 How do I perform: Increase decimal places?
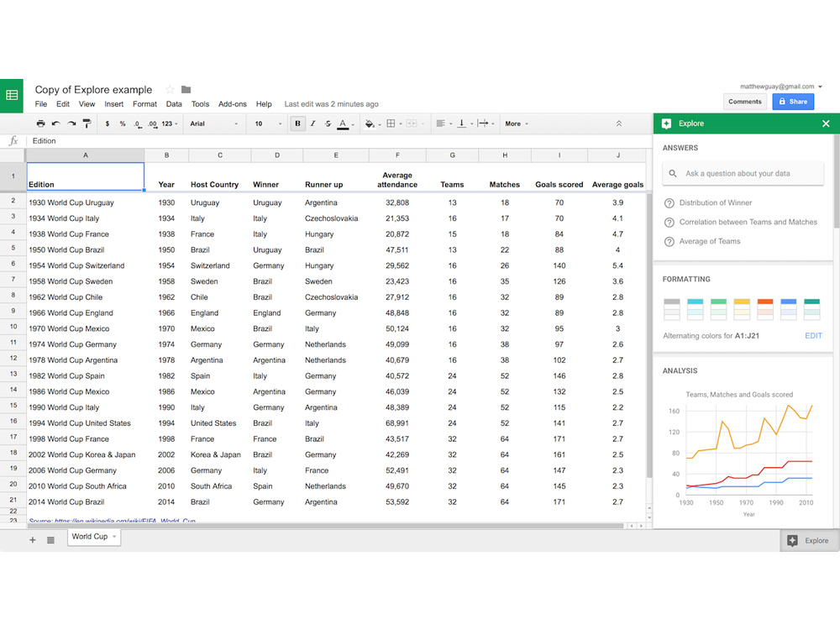tap(153, 123)
